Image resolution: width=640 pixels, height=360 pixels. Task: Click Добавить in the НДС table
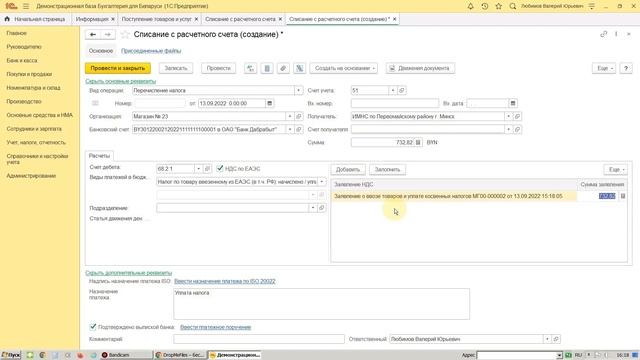(x=348, y=169)
